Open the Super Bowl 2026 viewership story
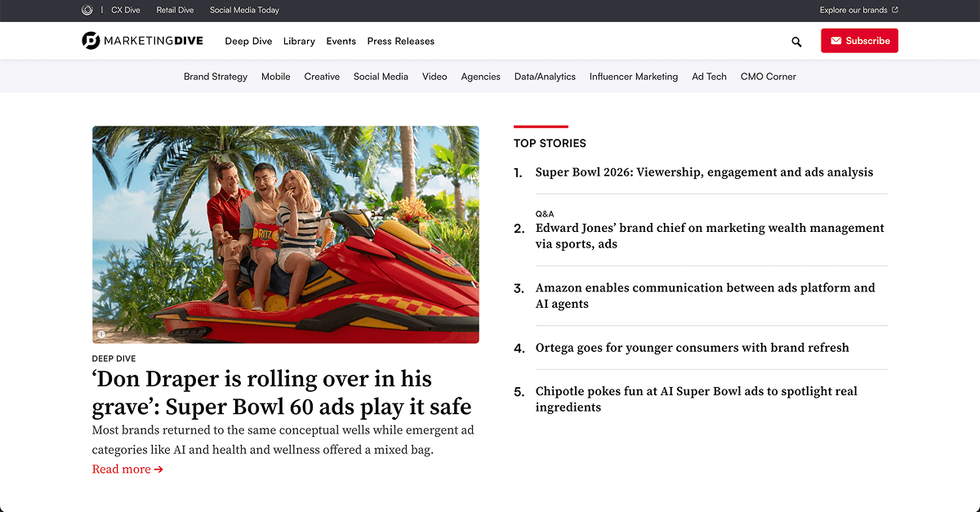The image size is (980, 512). point(704,172)
